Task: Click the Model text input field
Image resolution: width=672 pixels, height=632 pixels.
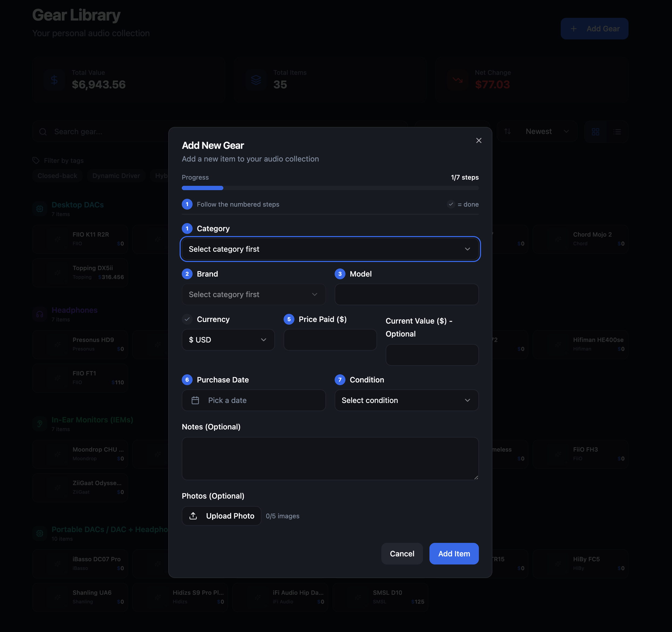Action: tap(406, 294)
